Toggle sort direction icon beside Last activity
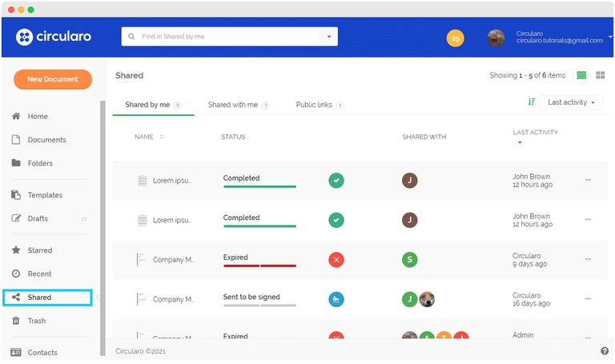 (x=532, y=102)
